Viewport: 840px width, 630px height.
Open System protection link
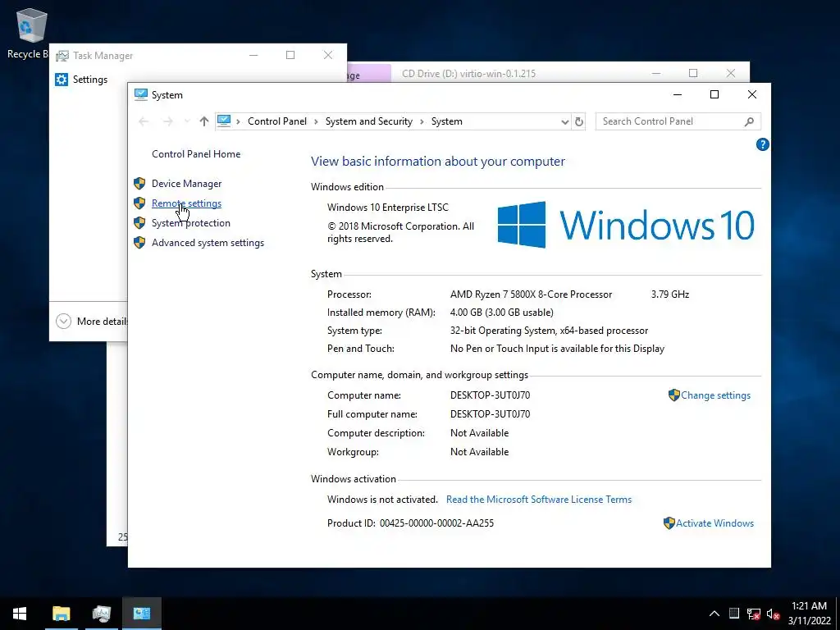(190, 223)
